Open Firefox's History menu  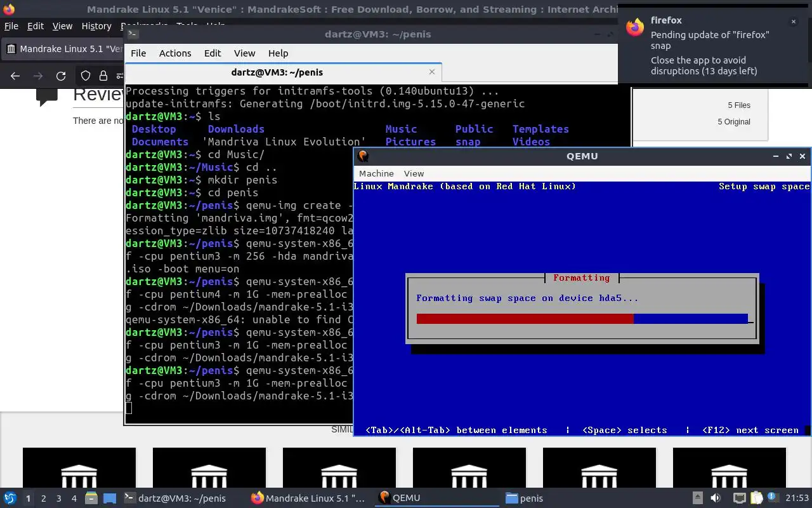96,26
